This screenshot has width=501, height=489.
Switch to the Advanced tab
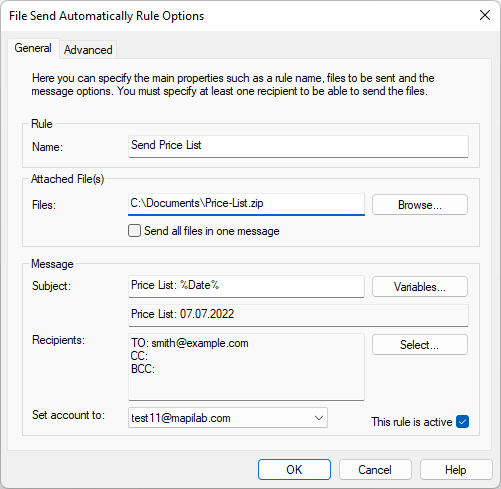[88, 50]
